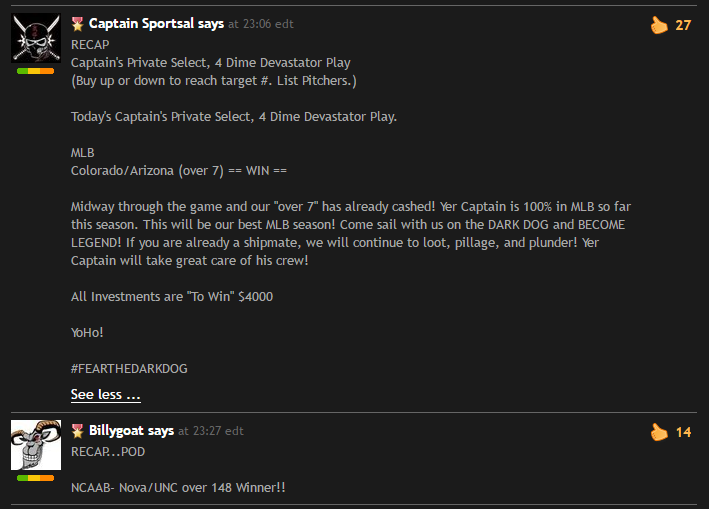Like Captain Sportsal's post with thumbs up
Viewport: 709px width, 509px height.
pyautogui.click(x=659, y=25)
